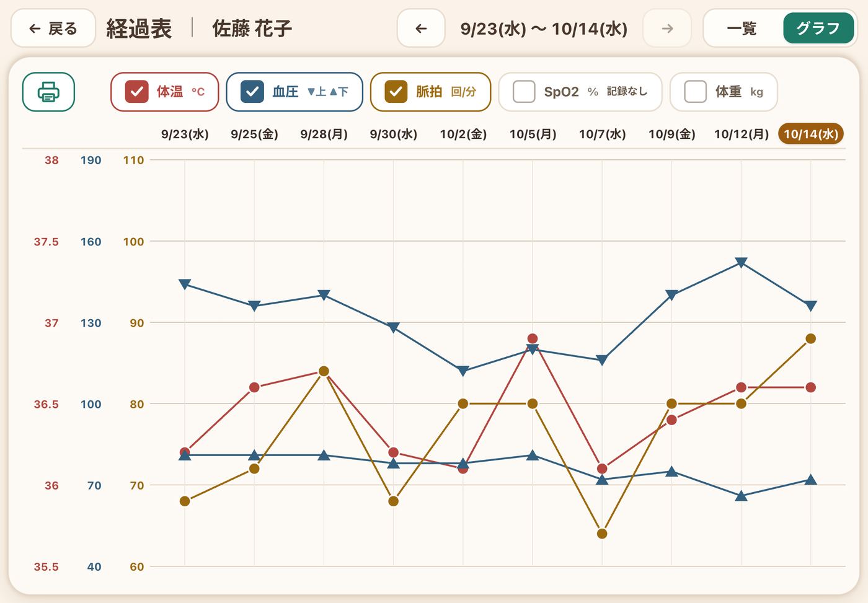868x603 pixels.
Task: Click the 10/12 systolic pressure triangle marker
Action: tap(741, 263)
